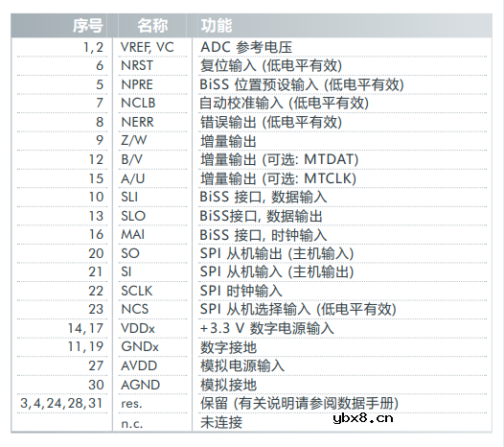Click pin number '11,19' cell

pyautogui.click(x=85, y=346)
